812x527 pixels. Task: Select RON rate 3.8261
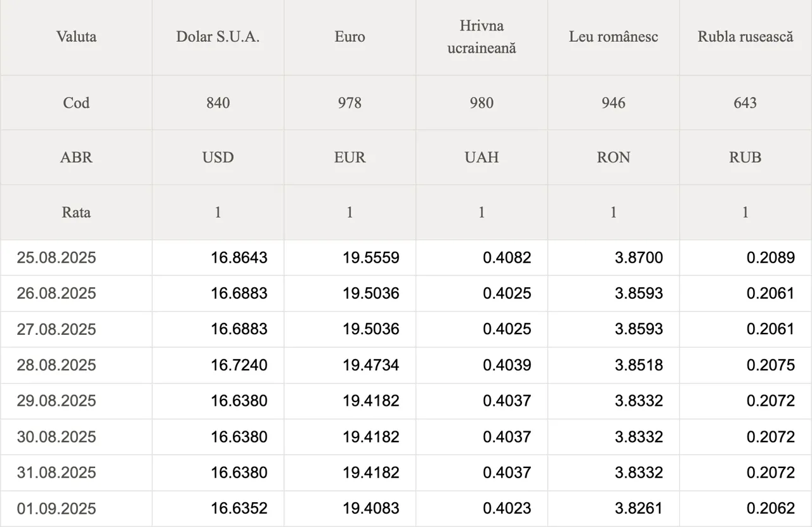point(639,509)
